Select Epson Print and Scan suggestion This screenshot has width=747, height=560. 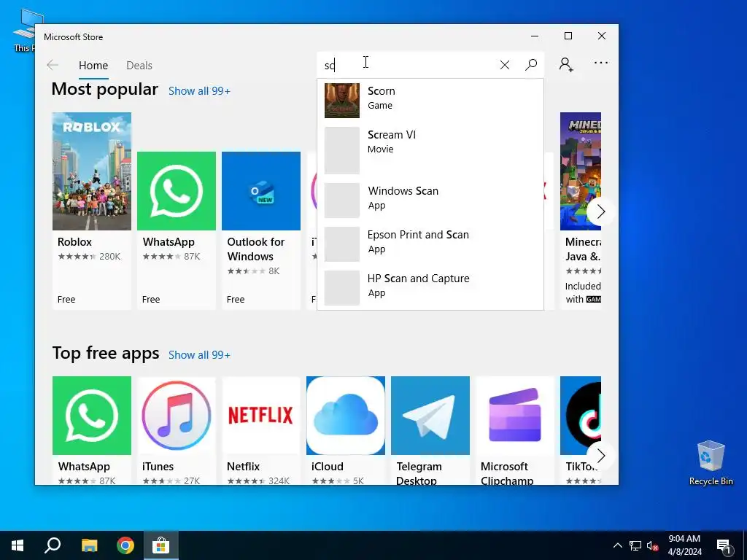pyautogui.click(x=430, y=244)
